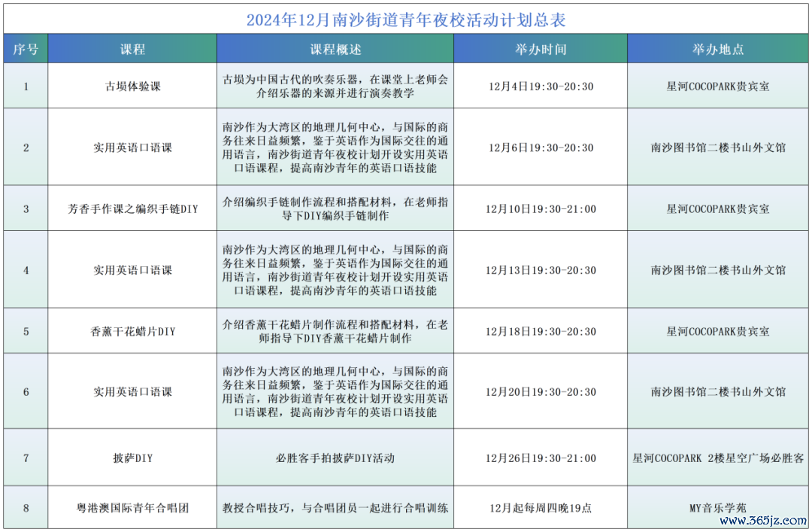
Task: Click serial number 8
Action: [26, 508]
